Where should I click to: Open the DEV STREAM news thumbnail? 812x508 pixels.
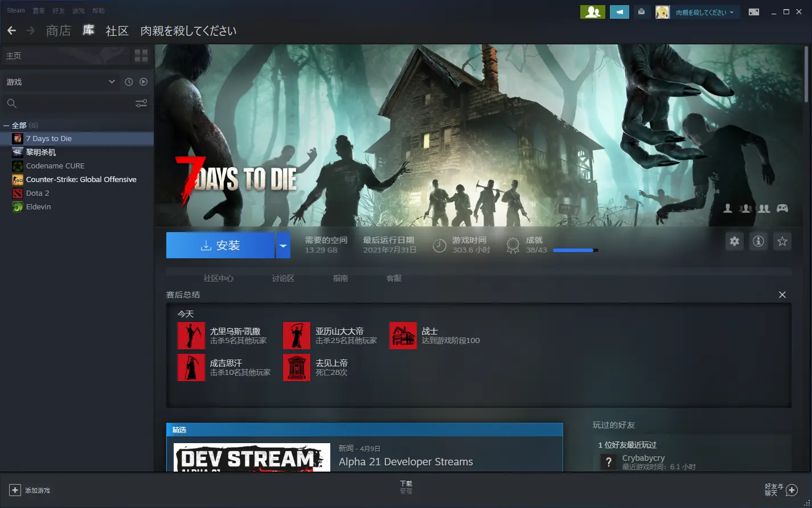click(x=252, y=457)
